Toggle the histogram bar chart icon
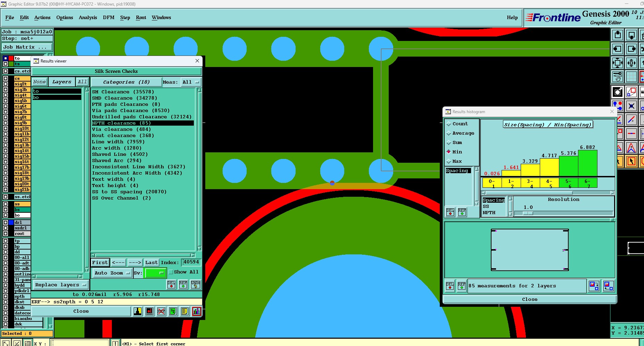644x346 pixels. click(197, 311)
